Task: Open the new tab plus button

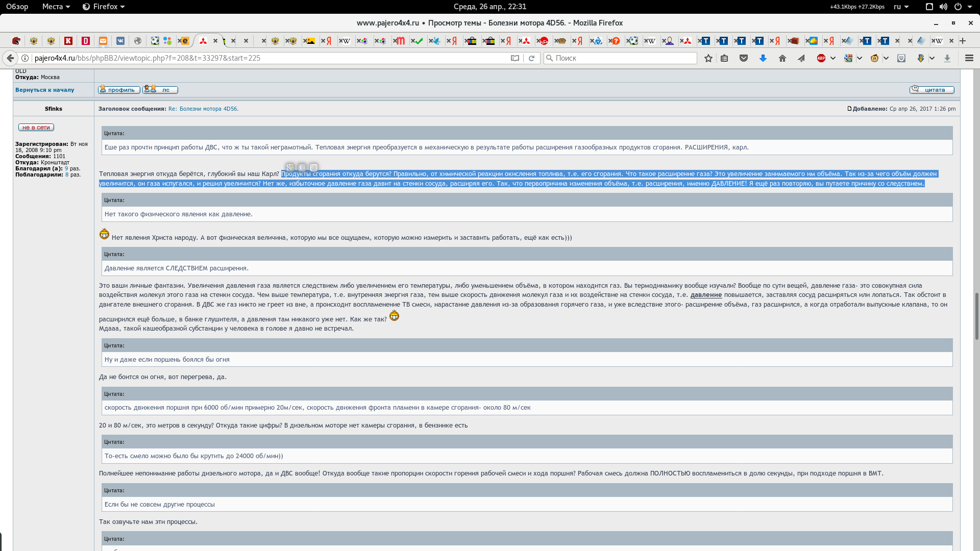Action: [963, 41]
